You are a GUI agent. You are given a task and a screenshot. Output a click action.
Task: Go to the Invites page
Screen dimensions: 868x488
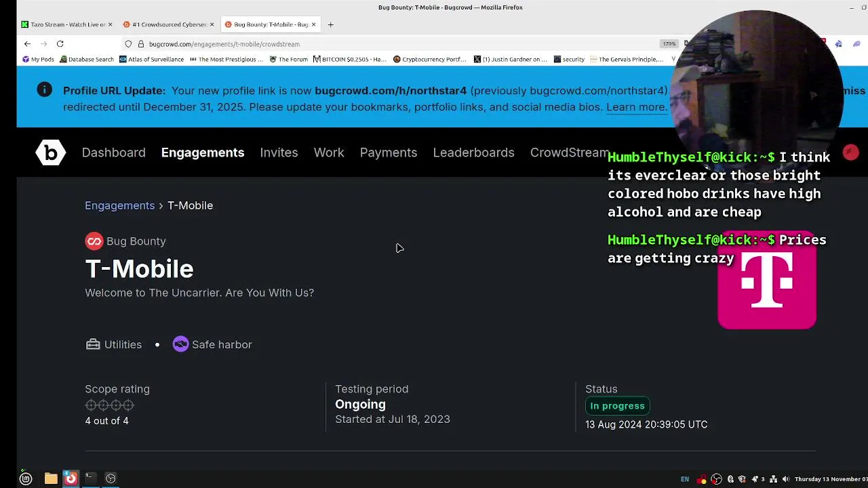coord(279,152)
